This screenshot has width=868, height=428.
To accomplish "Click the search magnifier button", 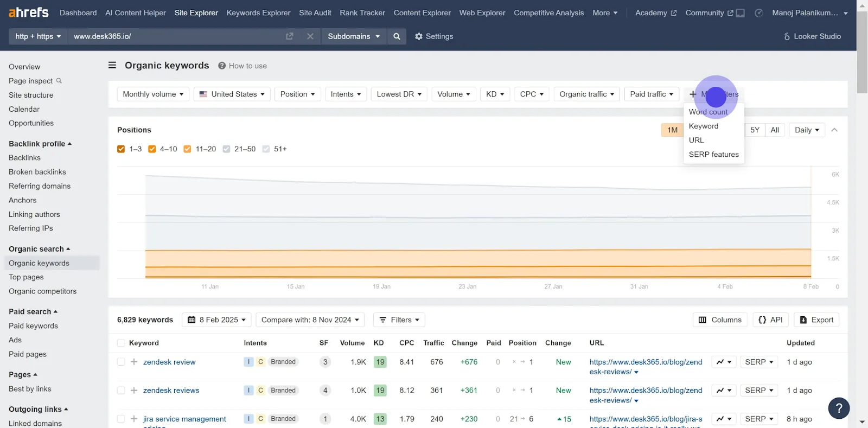I will click(x=397, y=36).
